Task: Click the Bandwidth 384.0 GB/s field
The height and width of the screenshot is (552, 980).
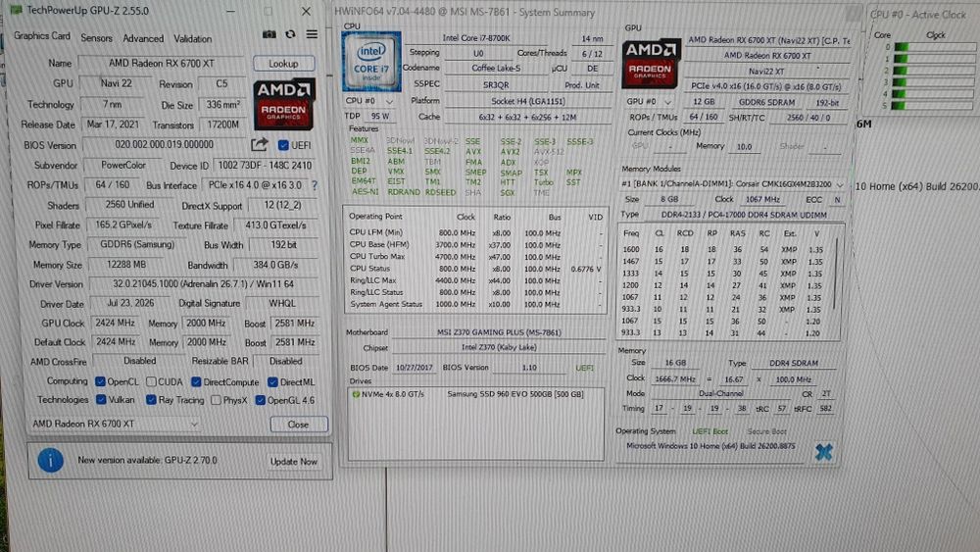Action: click(275, 265)
